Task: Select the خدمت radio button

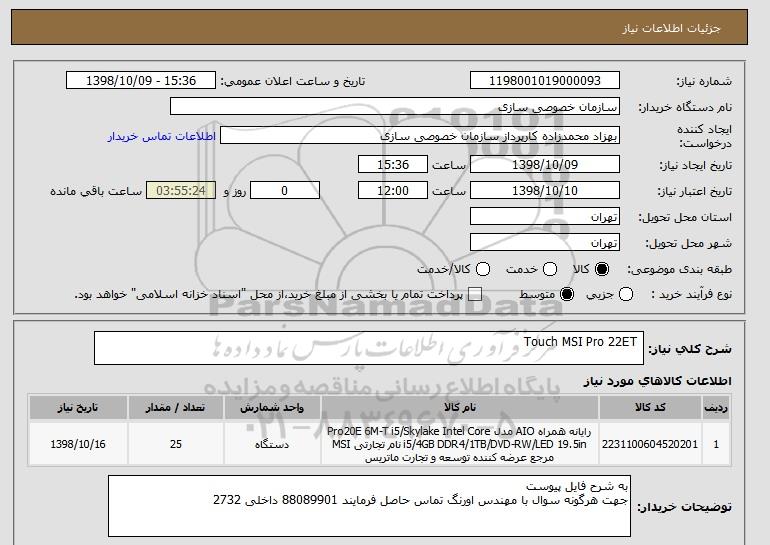Action: [550, 269]
